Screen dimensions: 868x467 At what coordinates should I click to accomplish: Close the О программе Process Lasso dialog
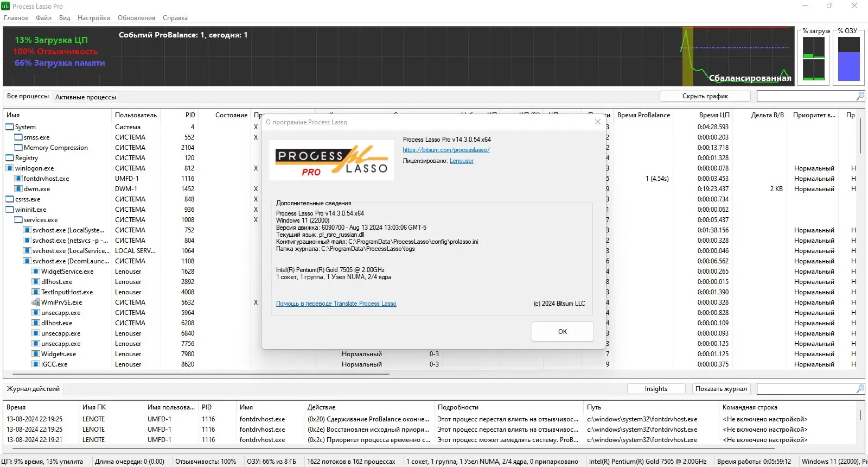coord(598,122)
